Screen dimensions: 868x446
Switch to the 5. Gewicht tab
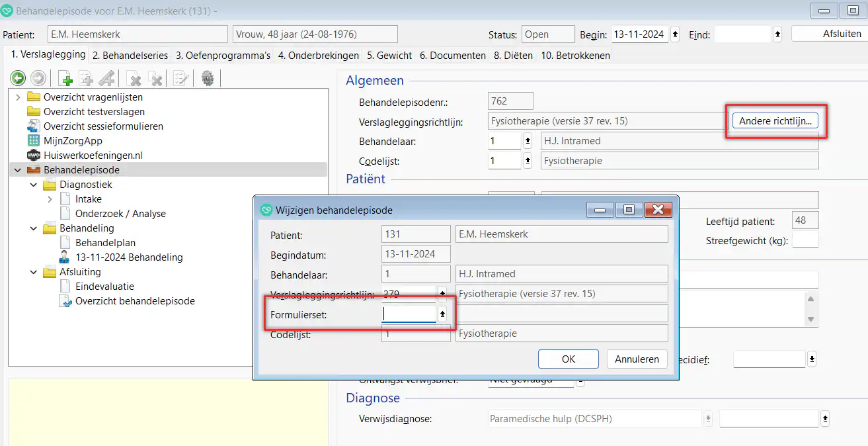389,56
